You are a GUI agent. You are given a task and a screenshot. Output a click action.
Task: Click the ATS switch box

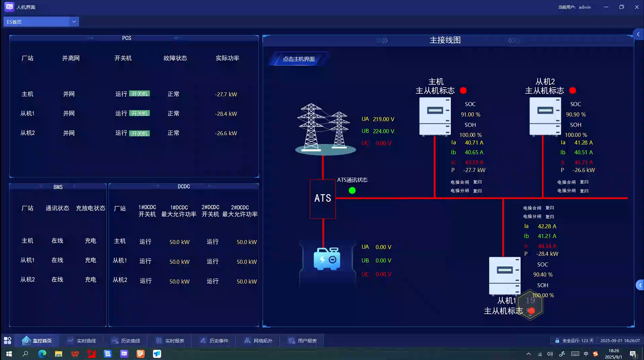click(323, 198)
